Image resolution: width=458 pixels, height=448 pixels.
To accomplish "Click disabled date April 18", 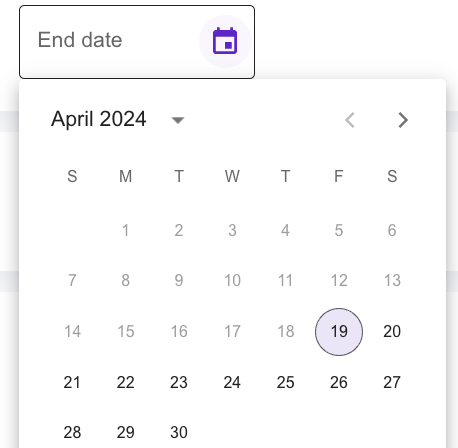I will pyautogui.click(x=285, y=332).
